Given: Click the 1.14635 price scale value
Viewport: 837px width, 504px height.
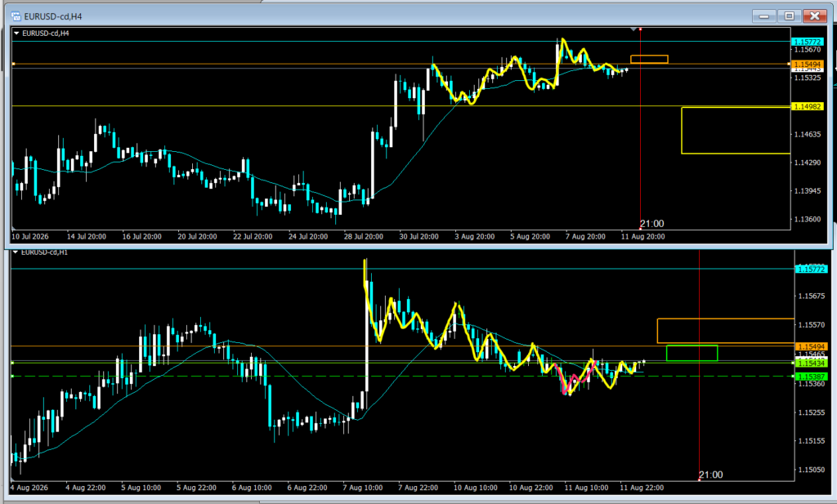Looking at the screenshot, I should point(807,135).
